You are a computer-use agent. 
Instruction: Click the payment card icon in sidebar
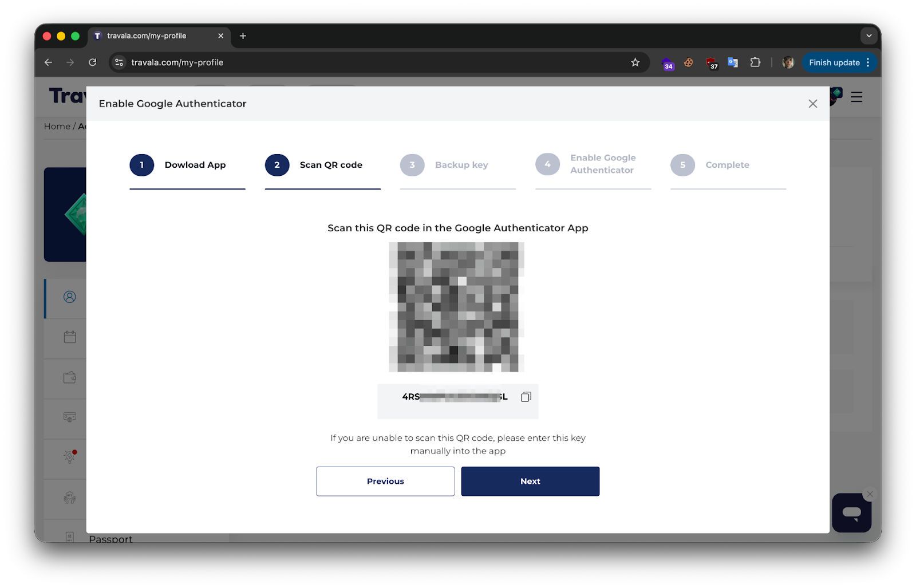[x=69, y=418]
